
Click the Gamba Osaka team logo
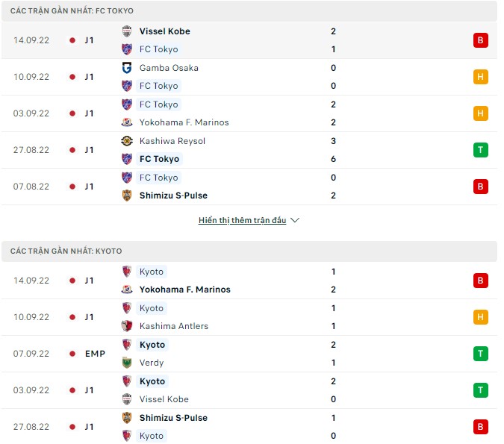[x=127, y=68]
